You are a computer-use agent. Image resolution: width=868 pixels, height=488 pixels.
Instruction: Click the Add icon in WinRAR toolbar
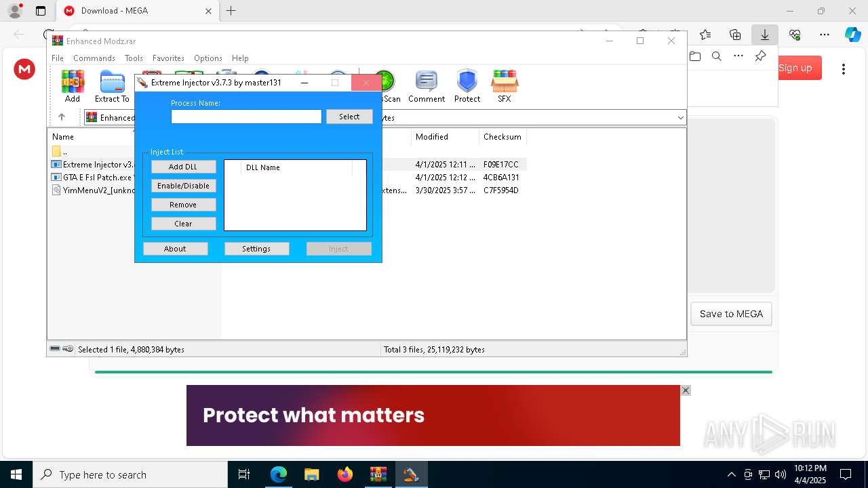click(x=73, y=86)
